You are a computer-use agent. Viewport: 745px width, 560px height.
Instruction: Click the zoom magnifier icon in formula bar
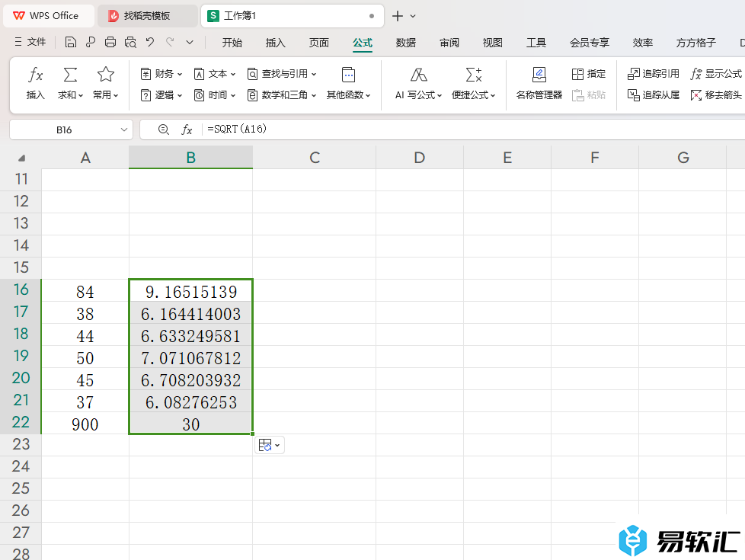pos(164,130)
